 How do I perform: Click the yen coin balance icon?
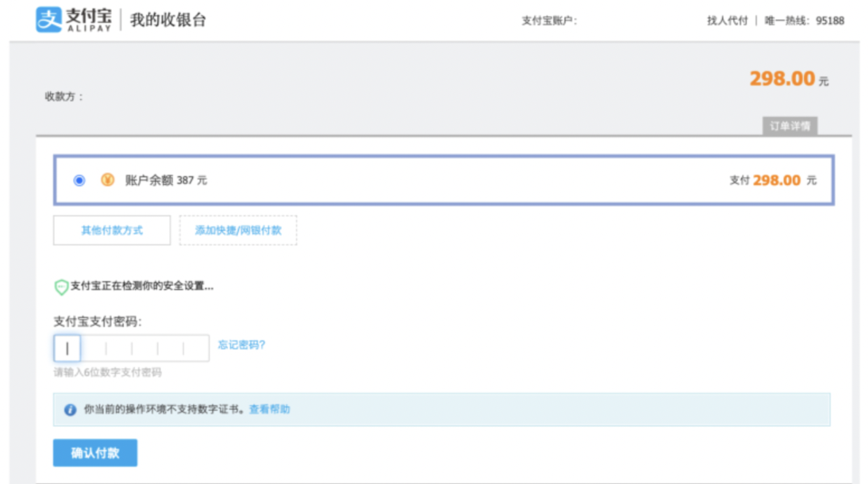pyautogui.click(x=107, y=180)
